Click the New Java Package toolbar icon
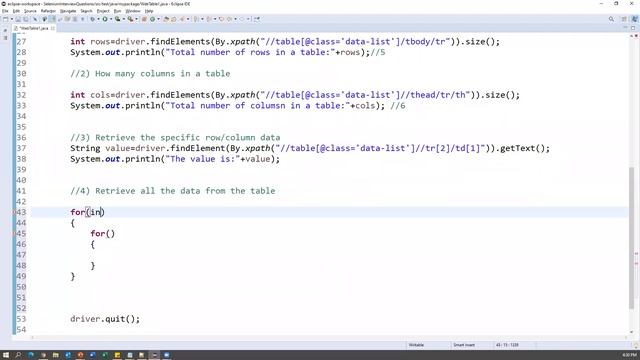 pyautogui.click(x=144, y=19)
